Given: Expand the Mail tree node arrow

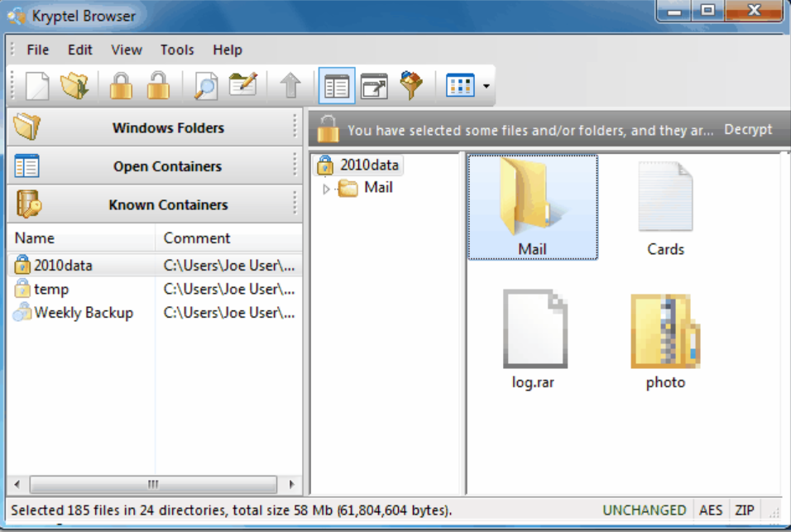Looking at the screenshot, I should [x=326, y=189].
